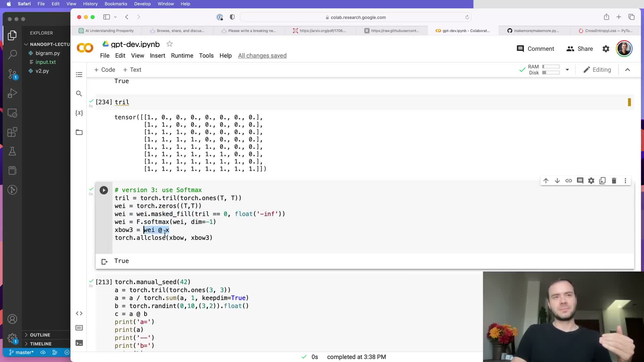This screenshot has height=362, width=644.
Task: Switch to the makemore.py GitHub tab
Action: click(533, 31)
